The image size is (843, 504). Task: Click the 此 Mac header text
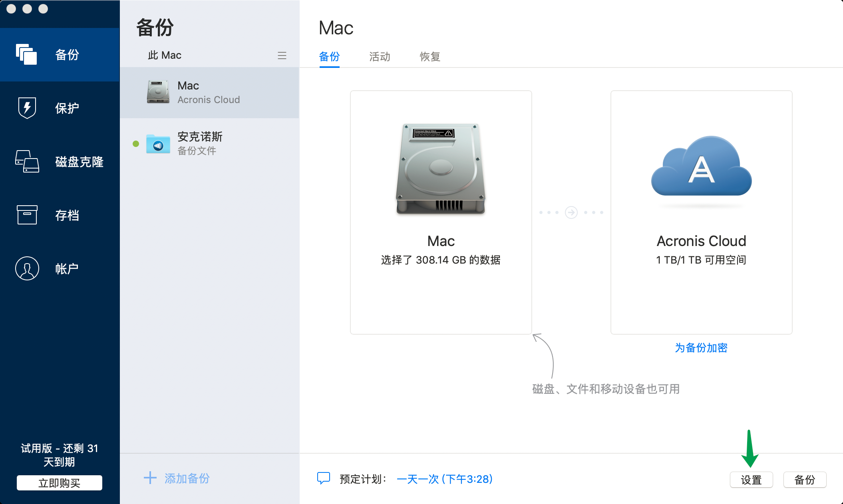tap(164, 55)
